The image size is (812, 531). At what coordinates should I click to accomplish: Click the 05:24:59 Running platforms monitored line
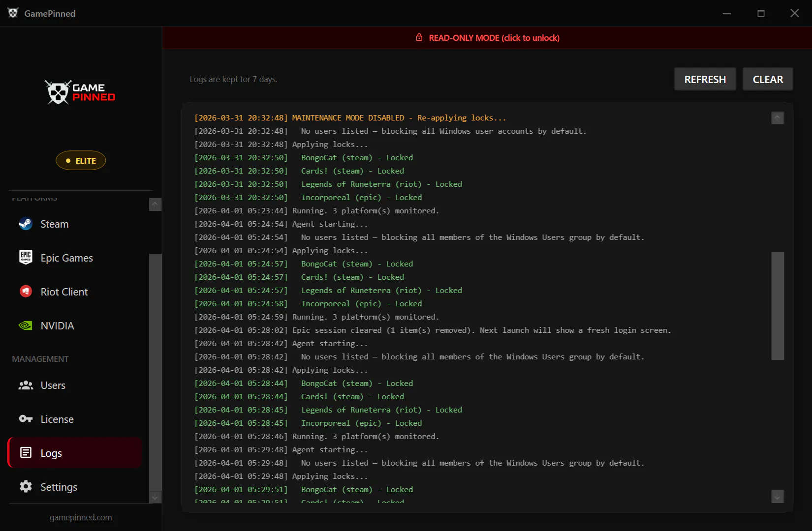click(x=316, y=317)
